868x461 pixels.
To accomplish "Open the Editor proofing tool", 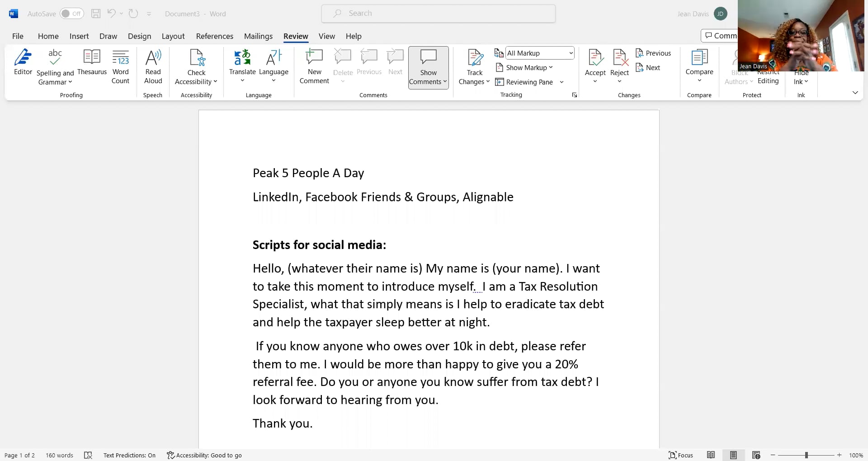I will 23,62.
